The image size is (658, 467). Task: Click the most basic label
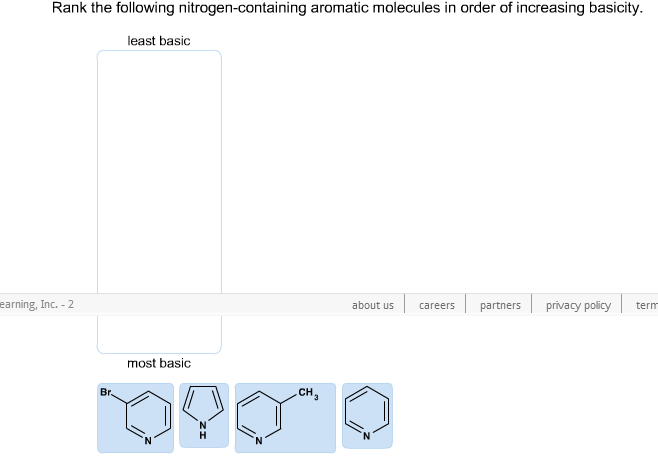coord(159,363)
